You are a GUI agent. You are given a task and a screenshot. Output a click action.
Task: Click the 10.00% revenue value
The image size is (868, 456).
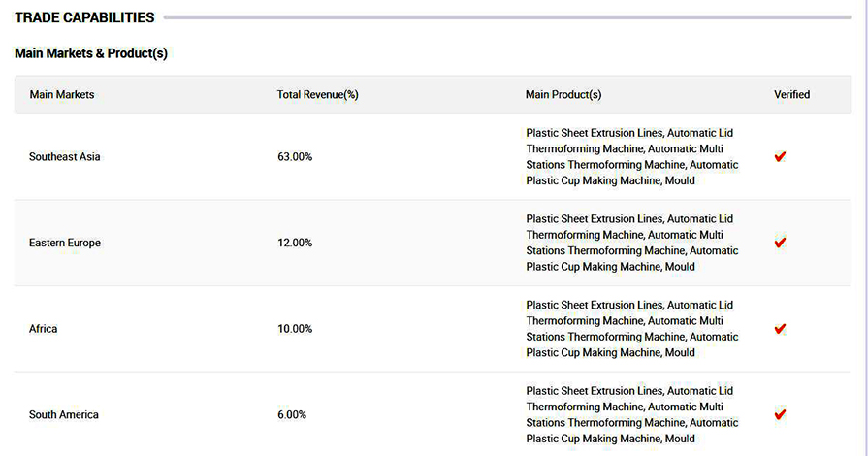(295, 329)
